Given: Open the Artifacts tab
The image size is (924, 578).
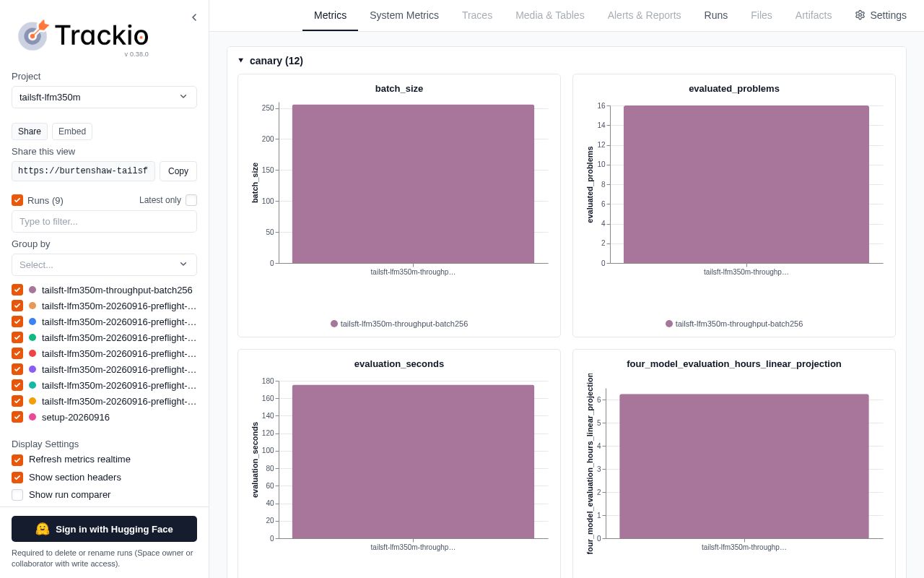Looking at the screenshot, I should pyautogui.click(x=814, y=15).
